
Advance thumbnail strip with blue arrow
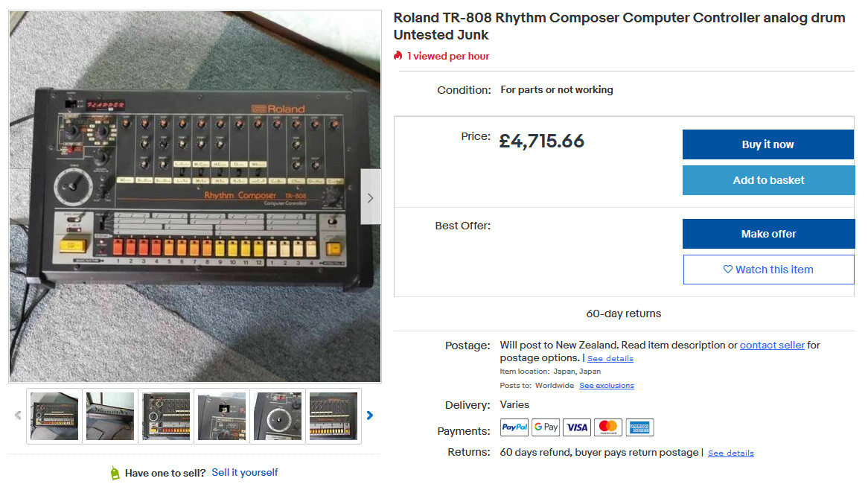(x=370, y=415)
